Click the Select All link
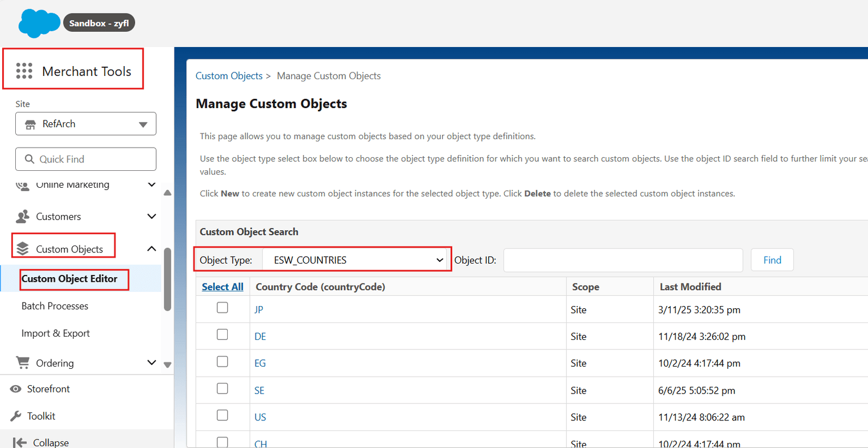 (223, 287)
